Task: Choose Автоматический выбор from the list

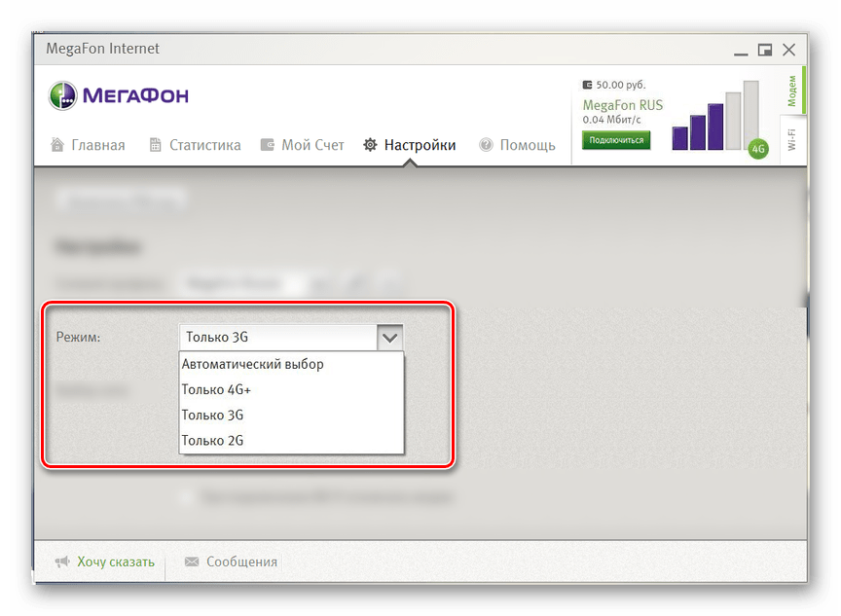Action: [x=291, y=364]
